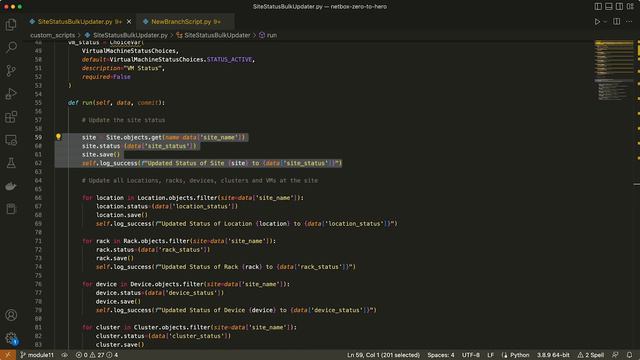Viewport: 640px width, 360px height.
Task: Click the eye icon in status bar
Action: [x=64, y=355]
